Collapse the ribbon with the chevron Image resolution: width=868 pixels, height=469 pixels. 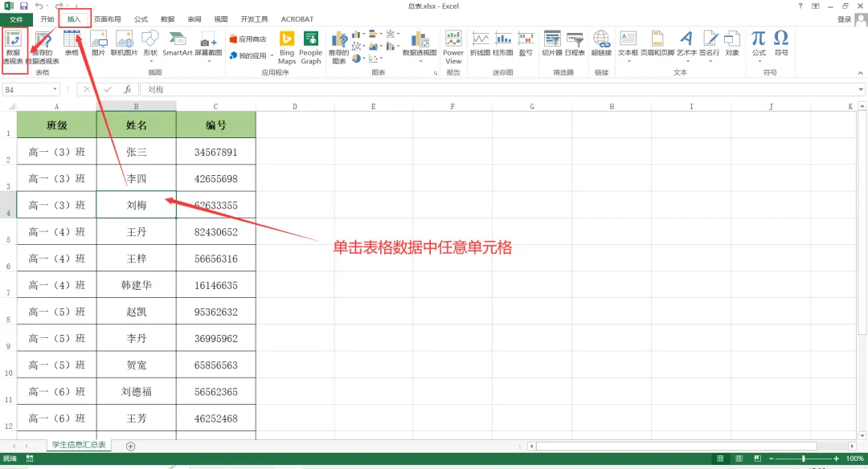[x=860, y=73]
